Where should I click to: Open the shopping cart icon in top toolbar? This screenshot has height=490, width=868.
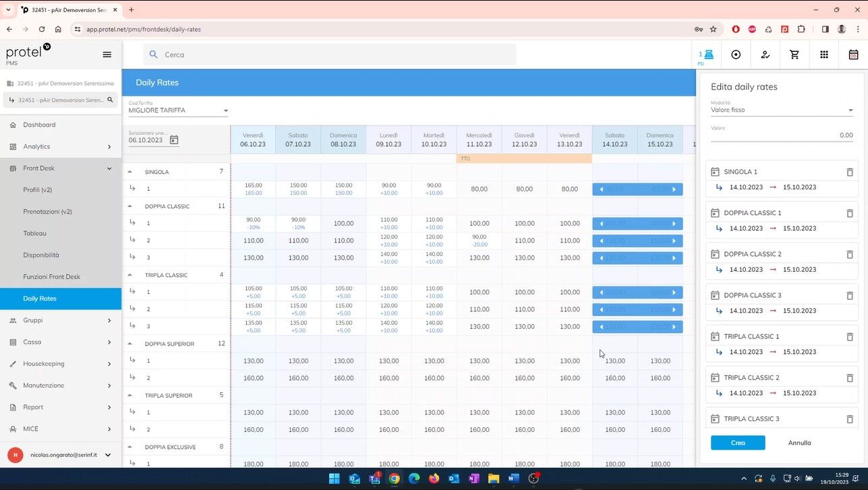(794, 55)
